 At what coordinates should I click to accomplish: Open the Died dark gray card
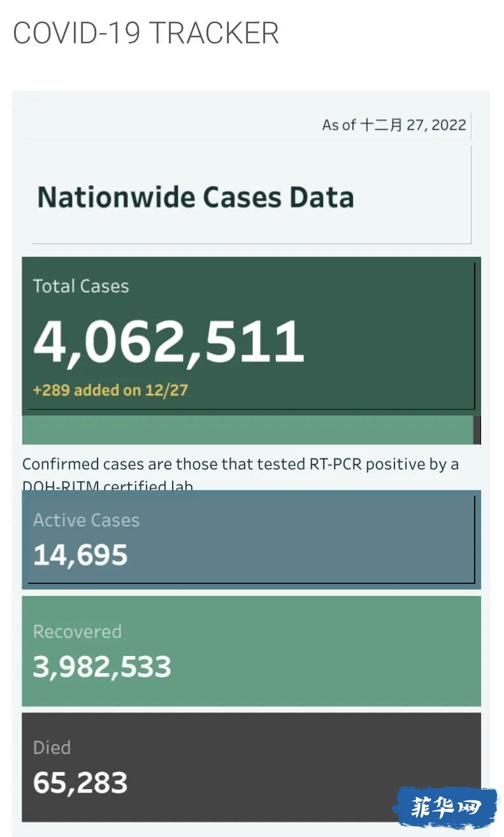pyautogui.click(x=251, y=767)
